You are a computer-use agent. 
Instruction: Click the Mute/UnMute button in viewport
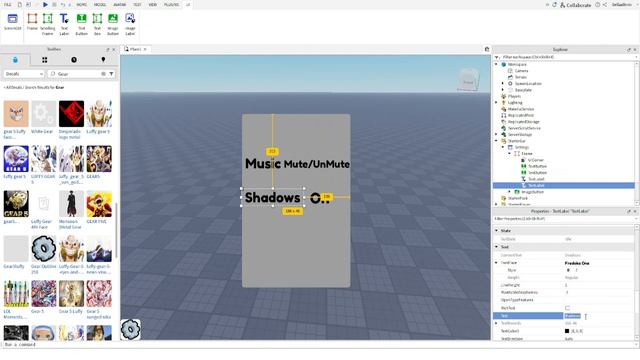[317, 164]
